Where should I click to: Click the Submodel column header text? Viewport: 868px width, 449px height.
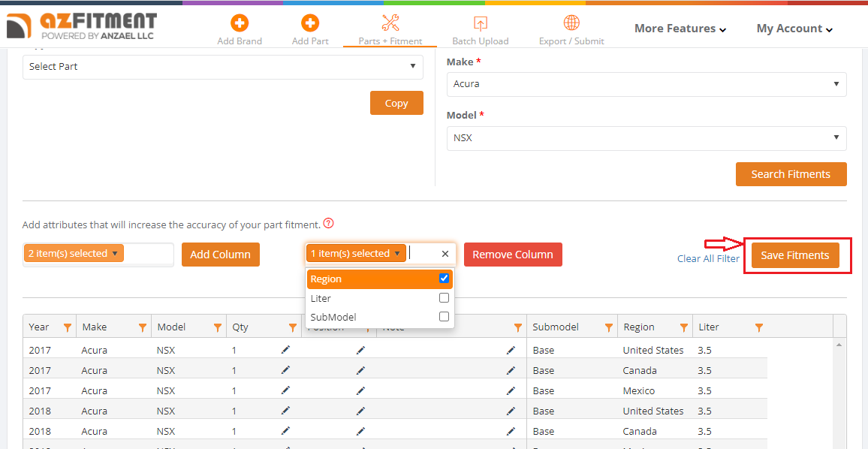[556, 327]
